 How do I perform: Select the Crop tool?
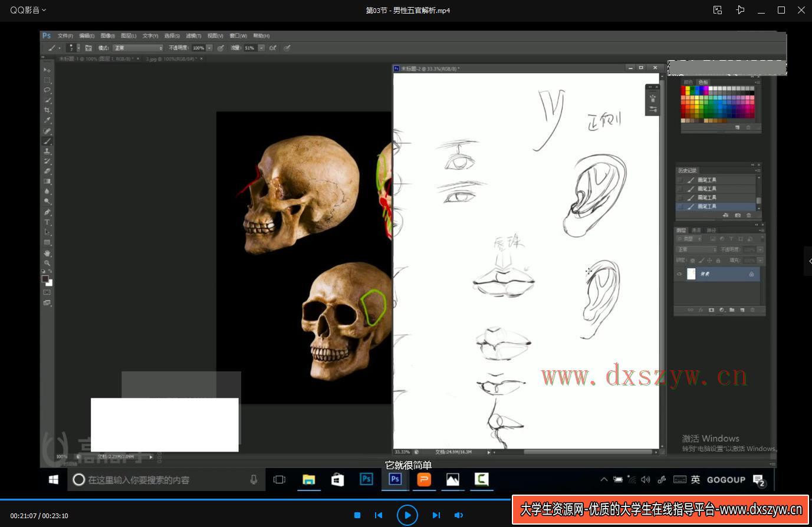coord(47,110)
